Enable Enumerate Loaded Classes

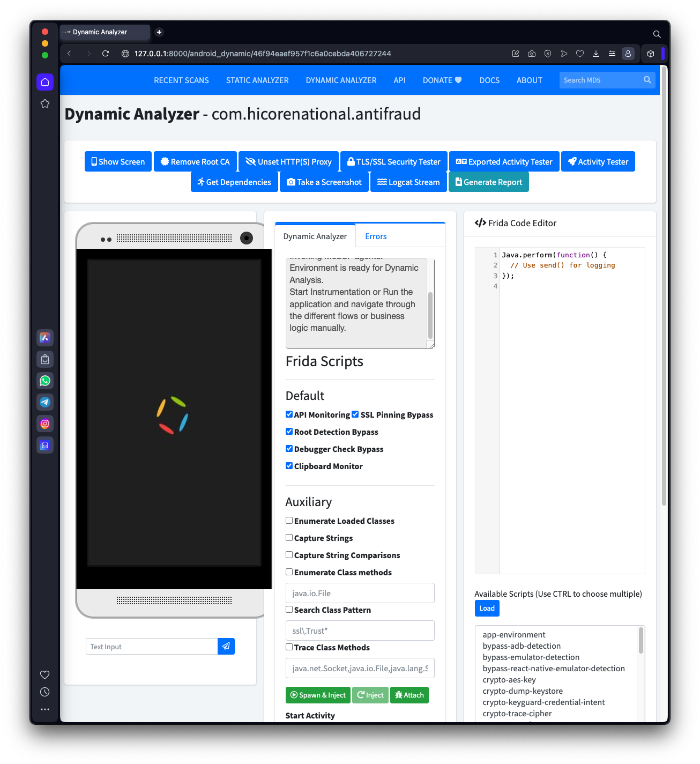[289, 521]
